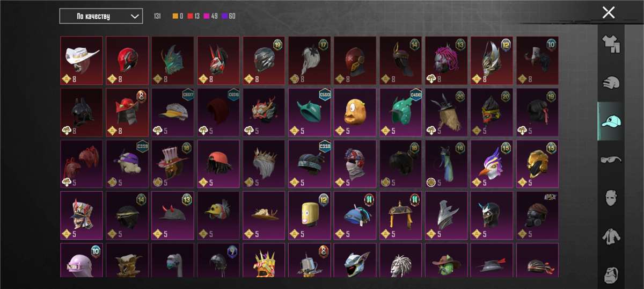Filter by orange quality swatch showing 0
This screenshot has width=644, height=289.
coord(178,16)
